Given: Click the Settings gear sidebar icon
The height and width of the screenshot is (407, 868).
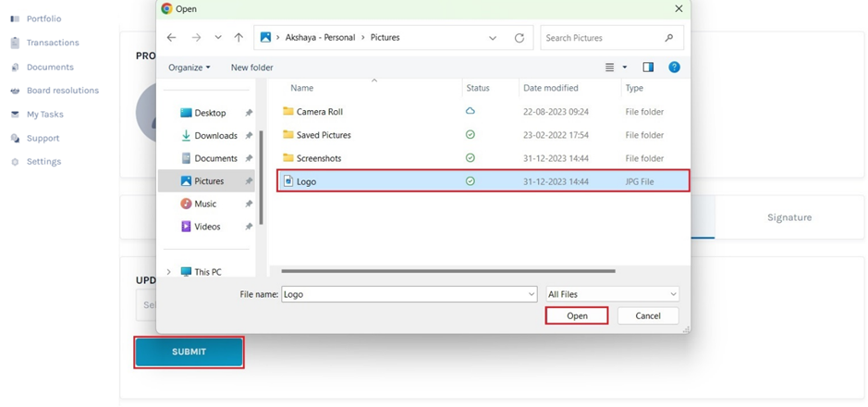Looking at the screenshot, I should (x=15, y=162).
